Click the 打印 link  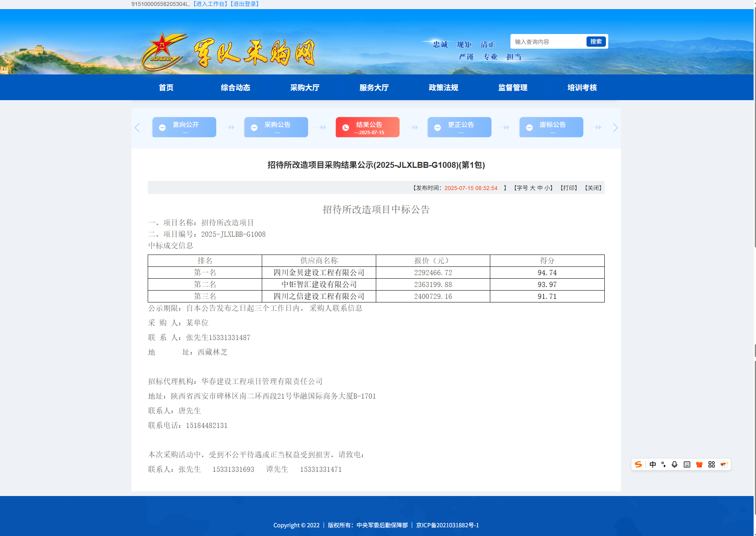pyautogui.click(x=569, y=188)
